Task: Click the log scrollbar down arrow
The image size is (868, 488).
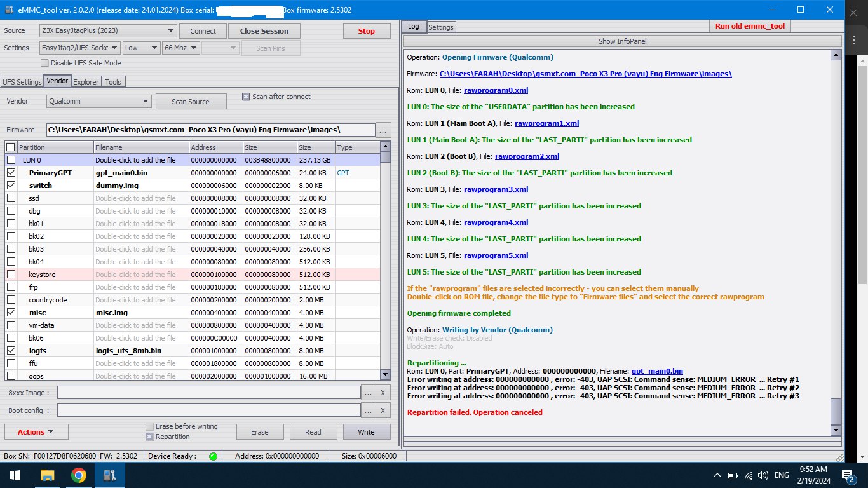Action: pos(836,431)
